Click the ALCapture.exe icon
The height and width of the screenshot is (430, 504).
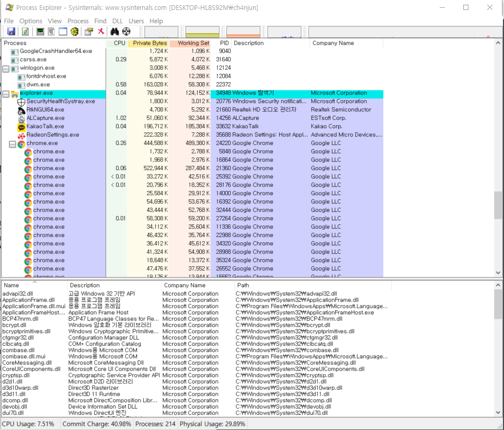pyautogui.click(x=21, y=119)
